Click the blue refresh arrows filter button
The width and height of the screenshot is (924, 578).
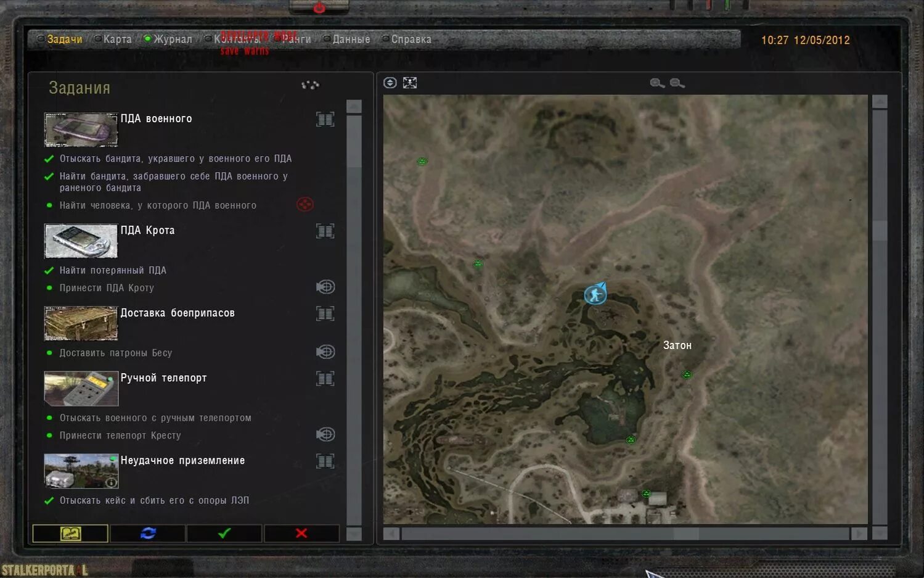(x=148, y=533)
